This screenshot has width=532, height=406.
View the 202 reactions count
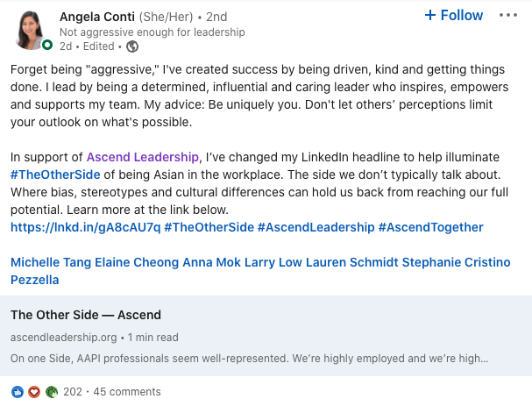pyautogui.click(x=73, y=391)
